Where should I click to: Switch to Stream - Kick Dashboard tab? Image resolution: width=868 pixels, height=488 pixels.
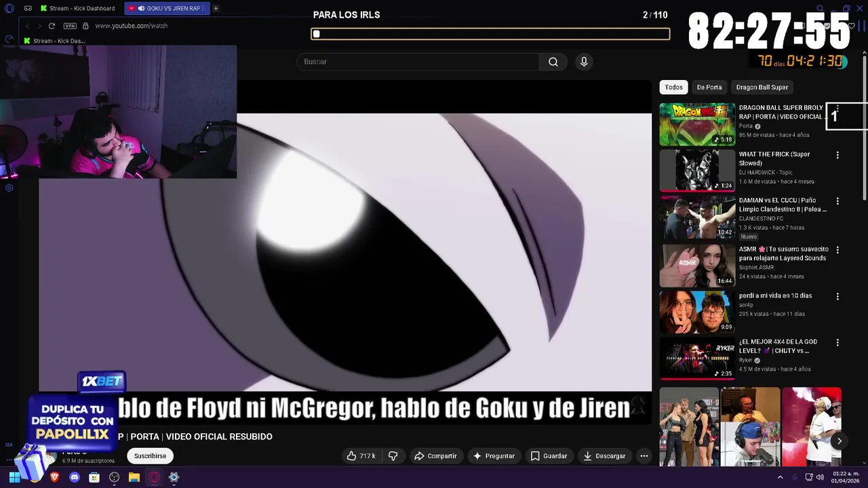click(x=79, y=8)
